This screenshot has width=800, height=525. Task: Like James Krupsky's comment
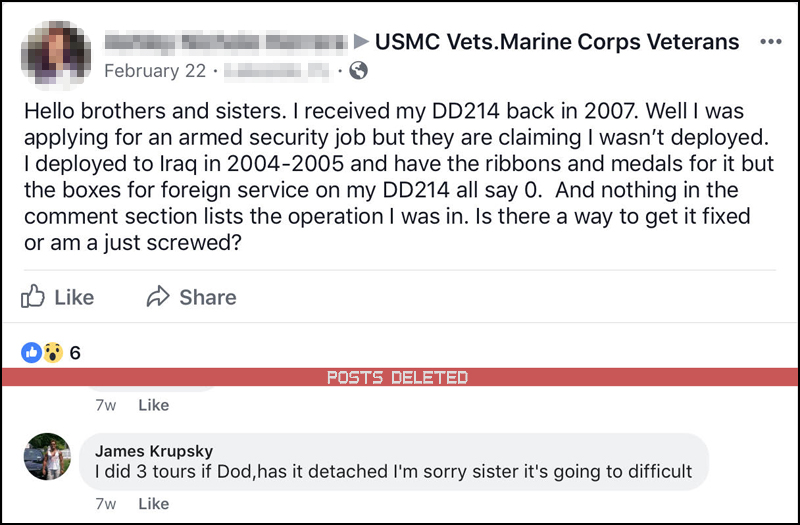153,504
